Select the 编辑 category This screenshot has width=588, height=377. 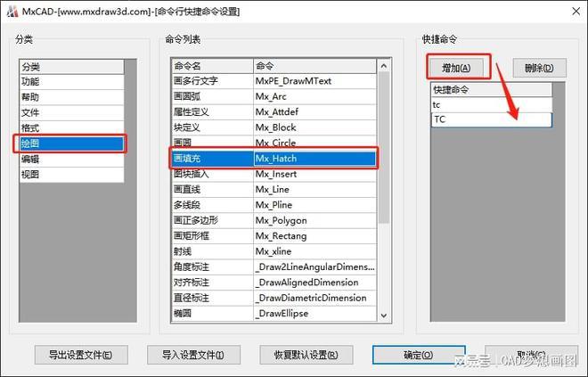(71, 159)
